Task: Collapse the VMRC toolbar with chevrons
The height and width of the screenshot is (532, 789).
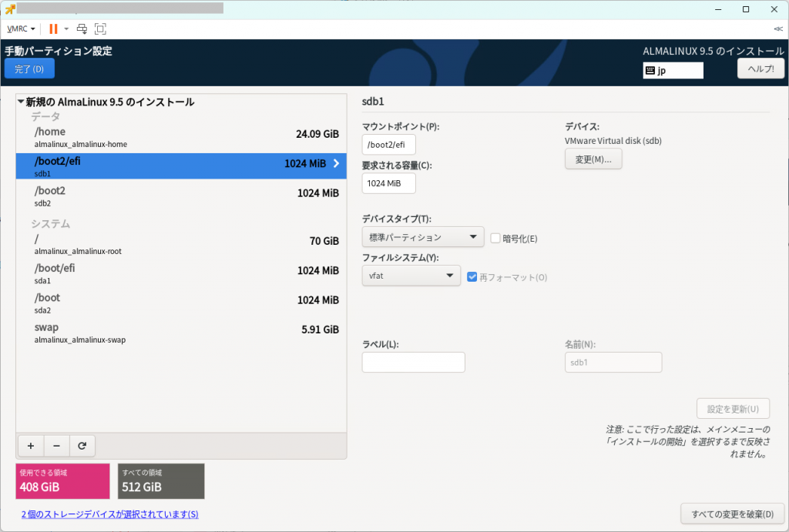Action: [778, 28]
